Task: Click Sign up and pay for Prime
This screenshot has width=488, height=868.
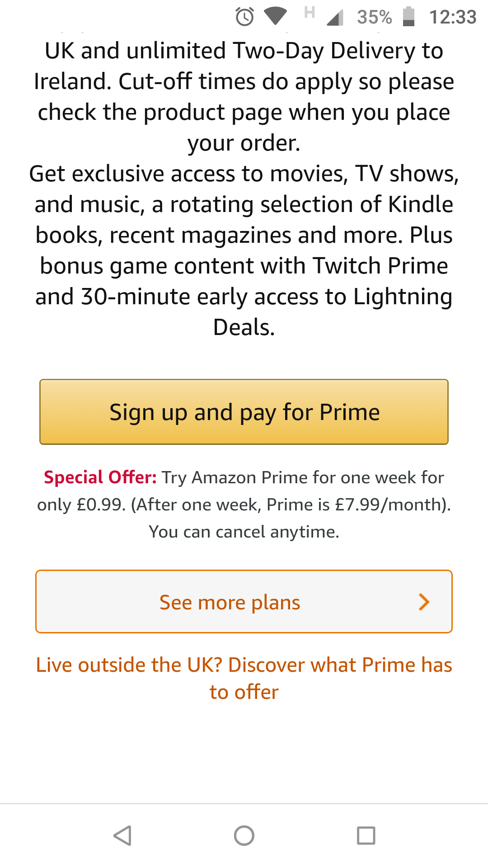Action: 244,412
